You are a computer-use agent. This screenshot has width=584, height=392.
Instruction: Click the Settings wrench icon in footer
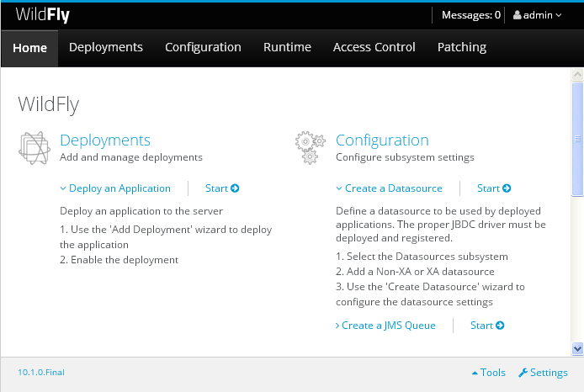523,373
